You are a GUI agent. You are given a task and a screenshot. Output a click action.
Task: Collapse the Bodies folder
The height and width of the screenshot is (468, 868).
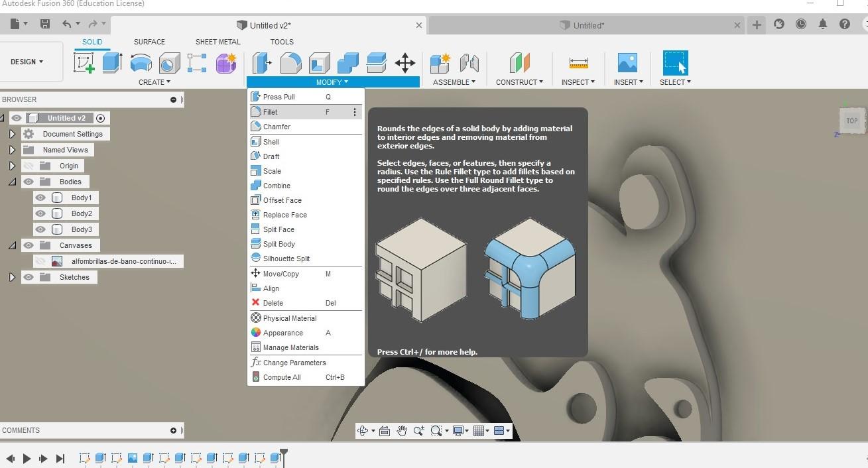12,182
